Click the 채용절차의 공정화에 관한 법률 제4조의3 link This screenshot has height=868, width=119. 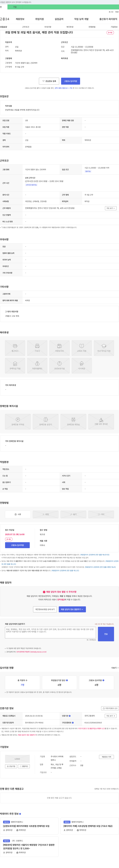[95, 555]
